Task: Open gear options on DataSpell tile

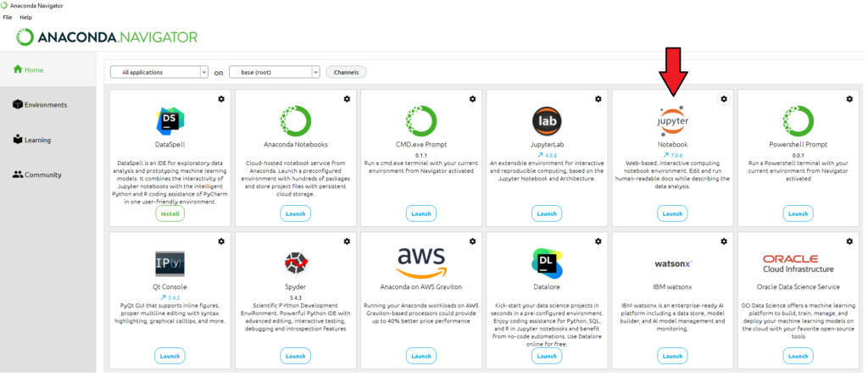Action: click(x=221, y=99)
